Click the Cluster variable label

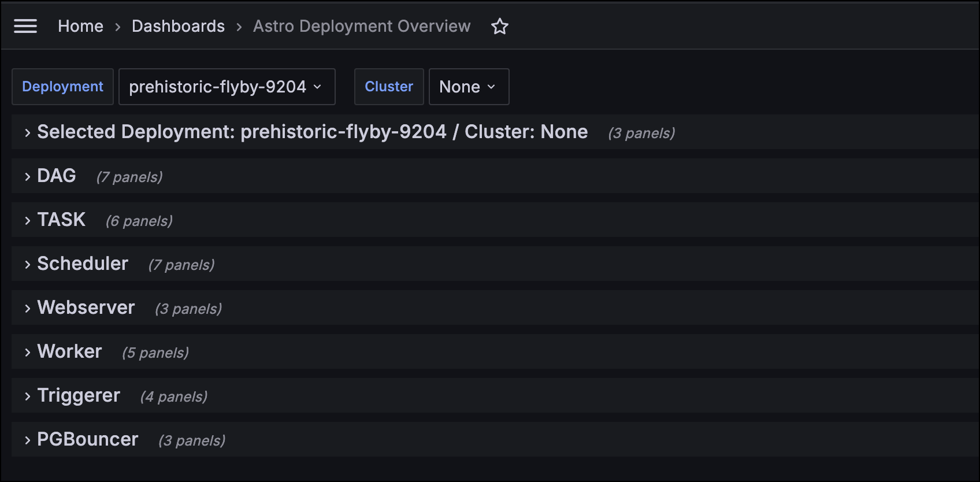[389, 87]
